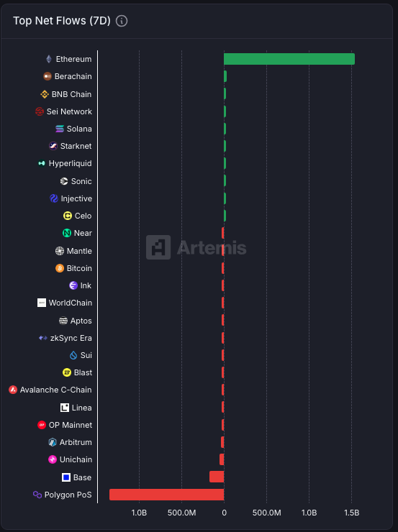Screen dimensions: 398x532
Task: Click the Bitcoin orange coin icon
Action: click(60, 268)
